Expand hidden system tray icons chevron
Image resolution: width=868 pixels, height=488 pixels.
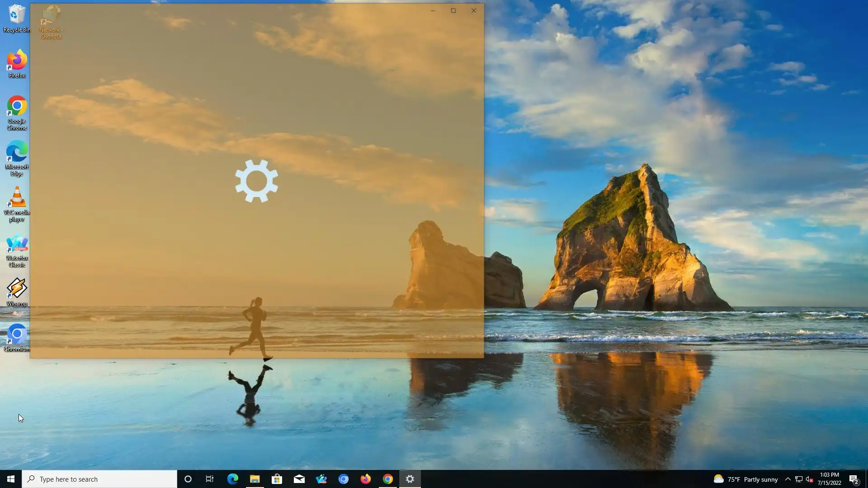788,479
